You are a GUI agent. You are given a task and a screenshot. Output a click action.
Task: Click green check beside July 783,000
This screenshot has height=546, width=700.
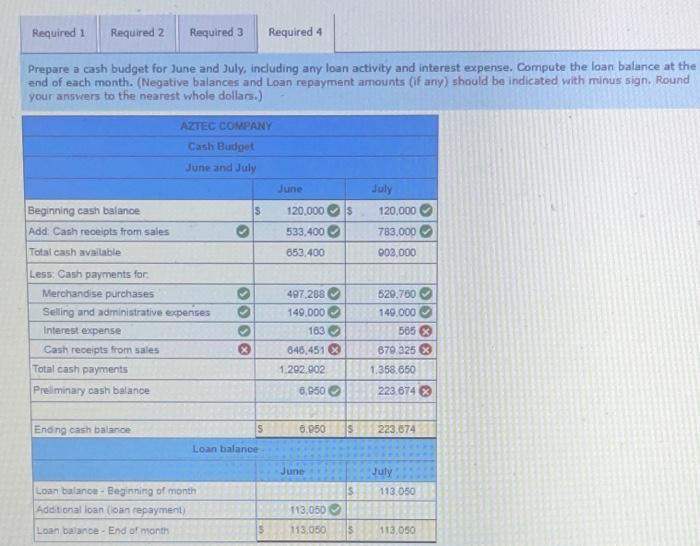(426, 231)
